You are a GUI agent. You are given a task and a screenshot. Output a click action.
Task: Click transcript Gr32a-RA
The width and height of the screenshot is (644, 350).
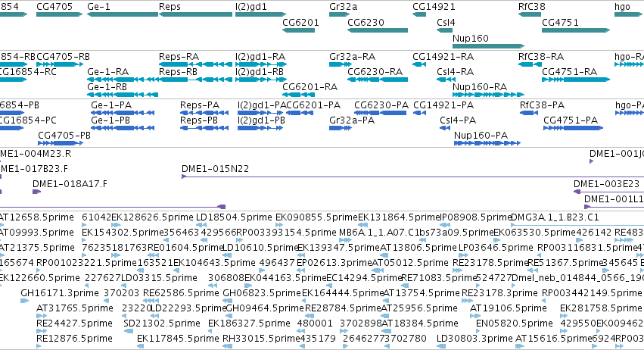point(341,64)
